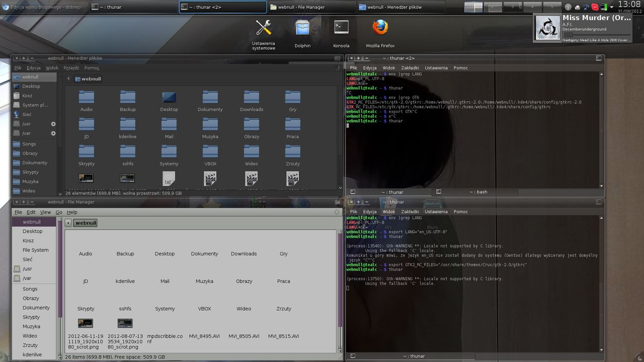Open Przejdź menu in Menedżer plików
644x362 pixels.
tap(71, 68)
